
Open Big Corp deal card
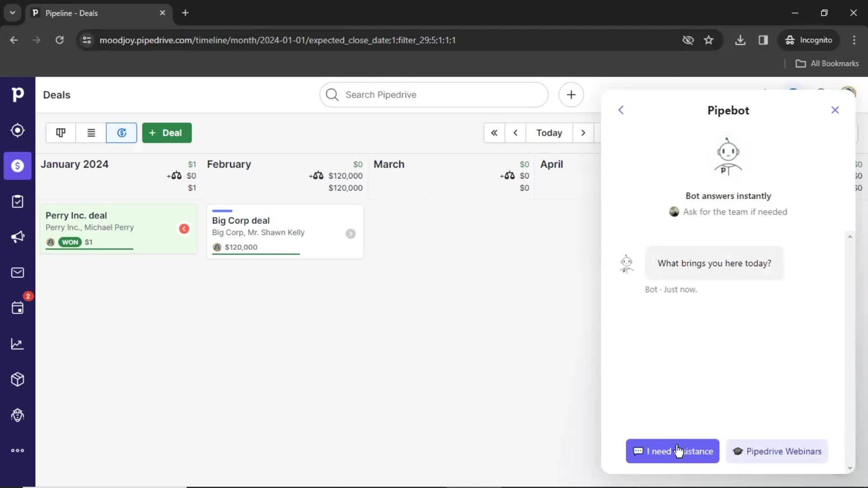pos(285,231)
